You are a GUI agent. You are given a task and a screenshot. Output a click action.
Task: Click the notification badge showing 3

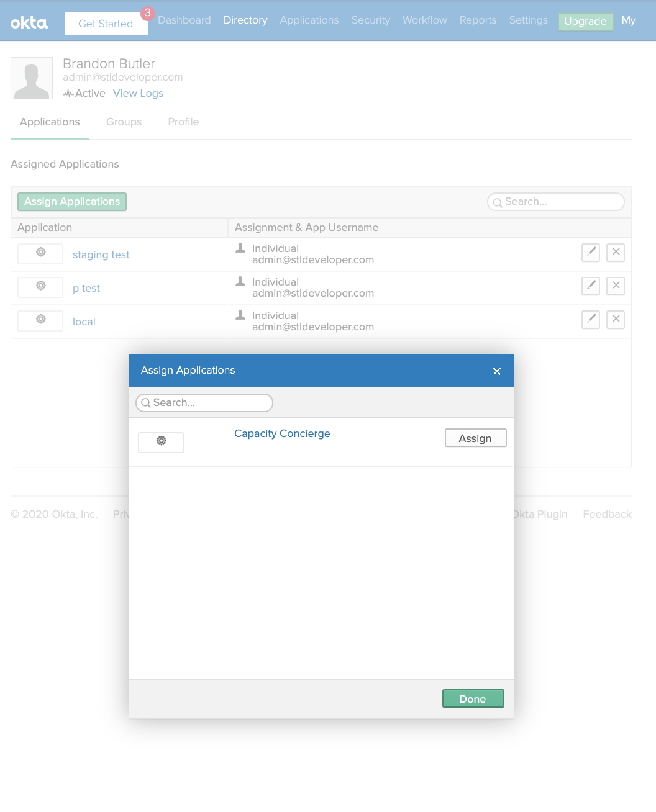(148, 13)
